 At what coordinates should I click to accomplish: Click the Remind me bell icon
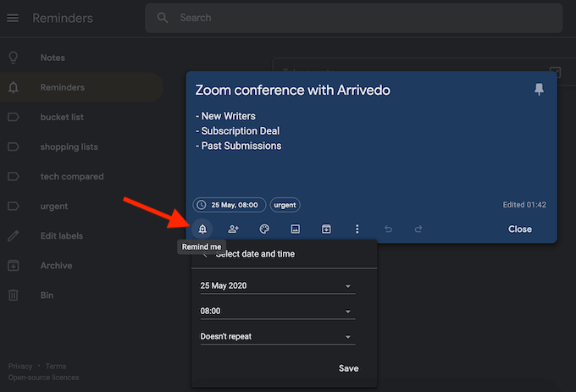tap(202, 229)
